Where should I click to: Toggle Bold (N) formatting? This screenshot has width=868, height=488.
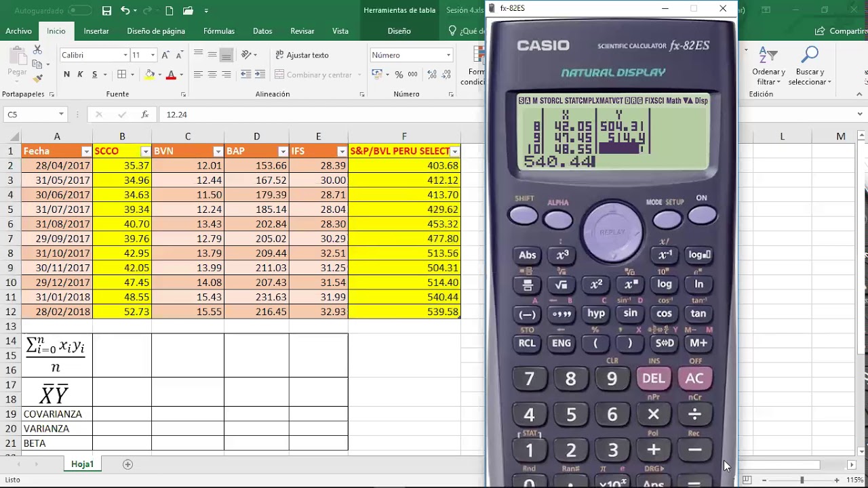pos(66,75)
